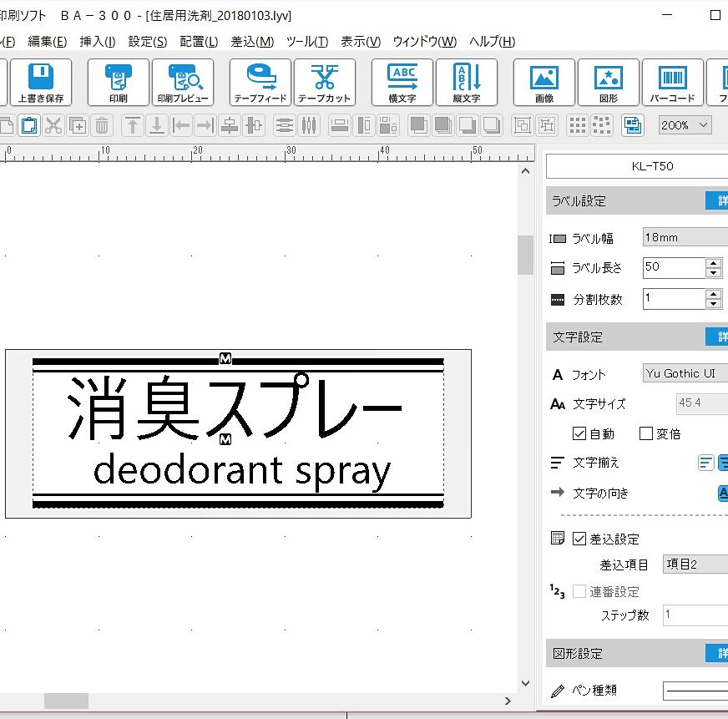Open the ツール(T) menu
Viewport: 728px width, 719px height.
[x=307, y=42]
